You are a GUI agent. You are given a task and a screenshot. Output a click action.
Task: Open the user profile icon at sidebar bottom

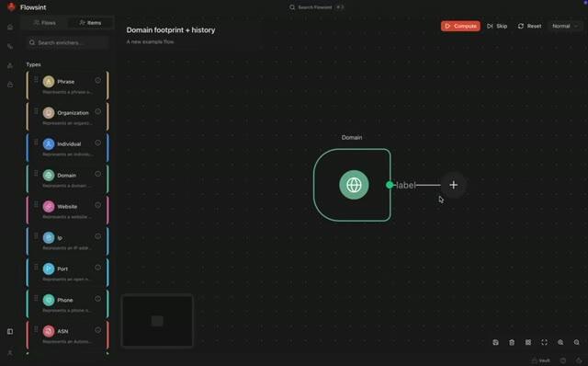pos(10,353)
